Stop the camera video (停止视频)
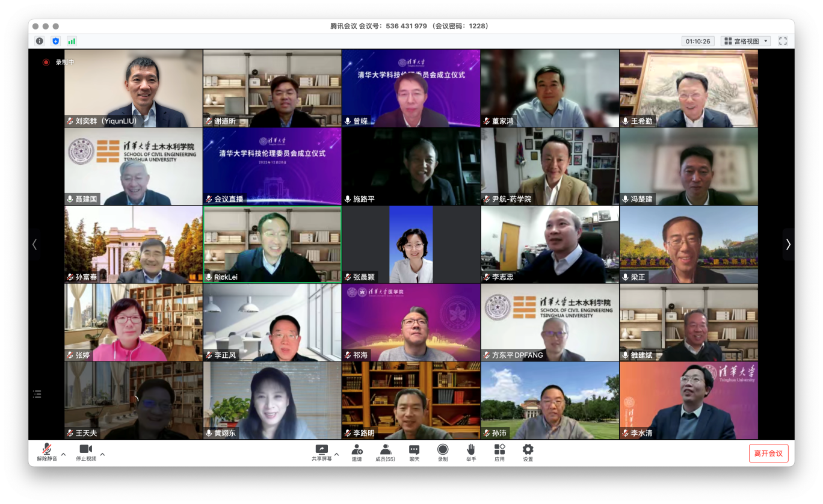Screen dimensions: 823x504 85,450
